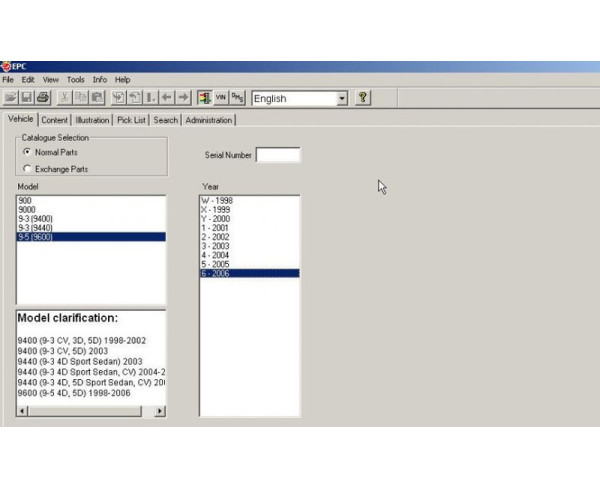This screenshot has width=600, height=489.
Task: Click the traffic-light colored toolbar icon
Action: (x=204, y=98)
